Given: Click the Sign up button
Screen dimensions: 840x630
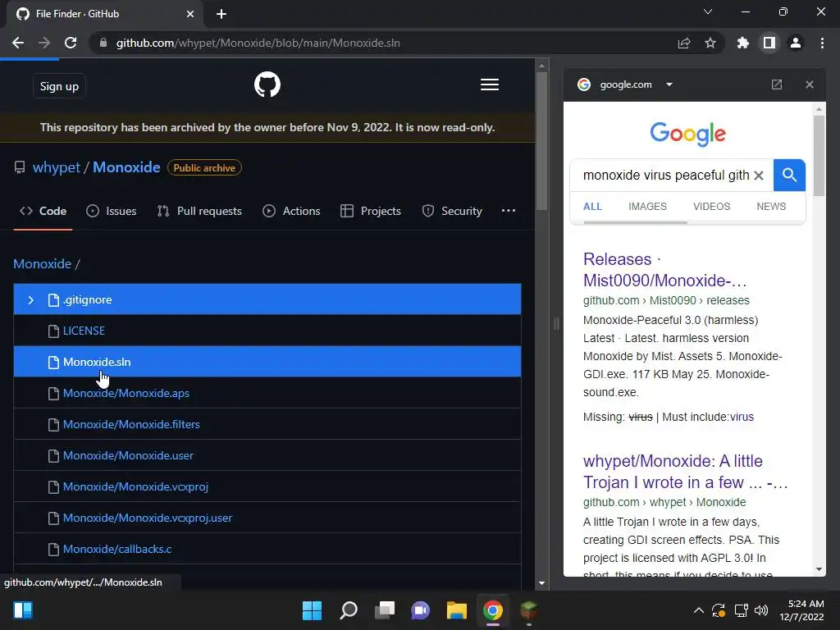Looking at the screenshot, I should 59,86.
